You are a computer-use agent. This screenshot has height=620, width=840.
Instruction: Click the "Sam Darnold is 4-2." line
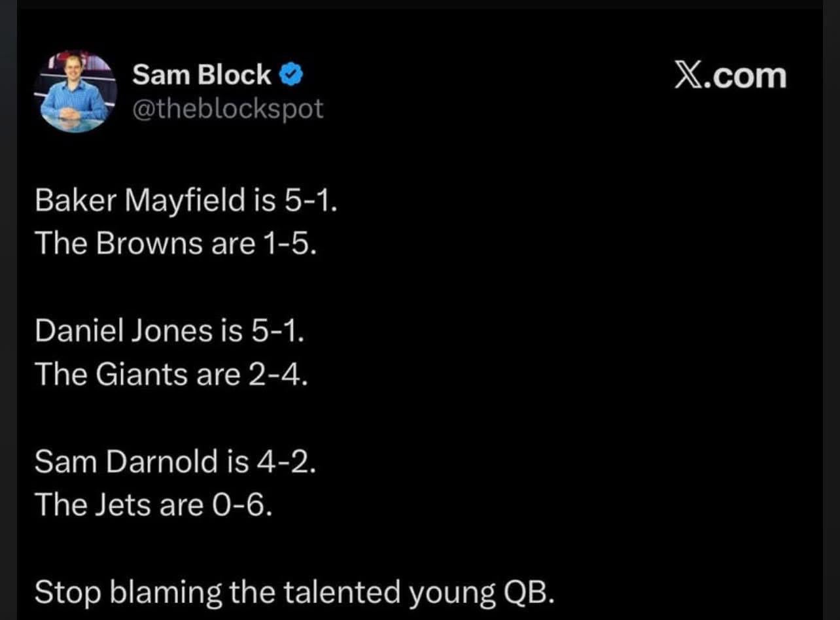pos(175,461)
